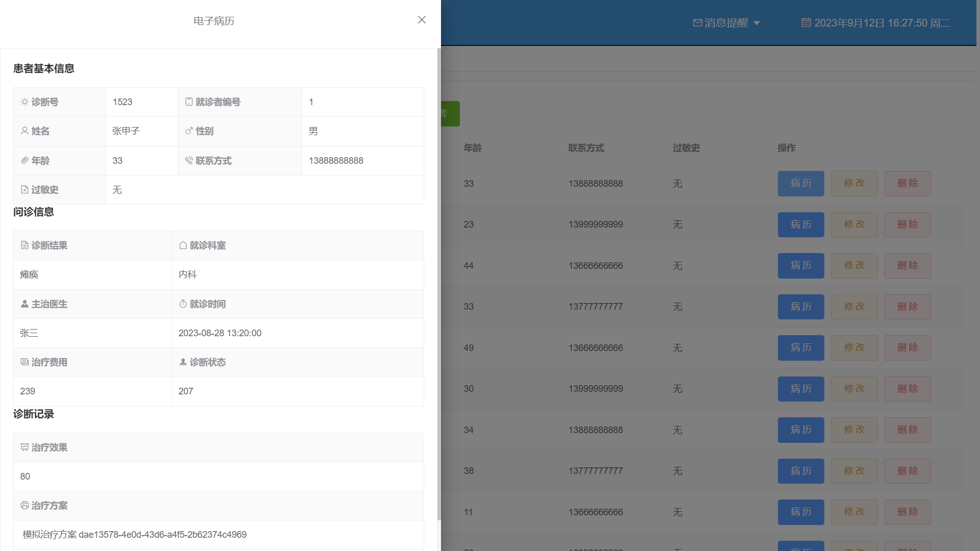Click the diagnosis result 瘫痪
980x551 pixels.
[x=29, y=274]
